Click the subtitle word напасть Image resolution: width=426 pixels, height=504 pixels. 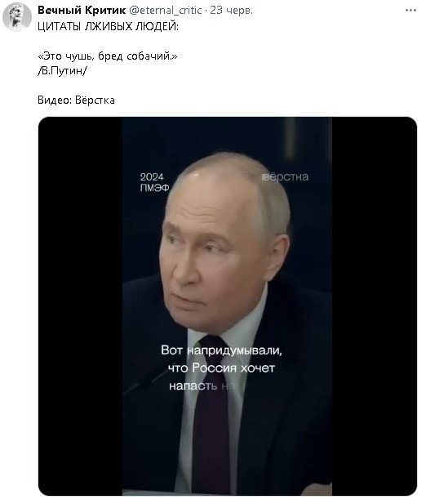point(193,386)
